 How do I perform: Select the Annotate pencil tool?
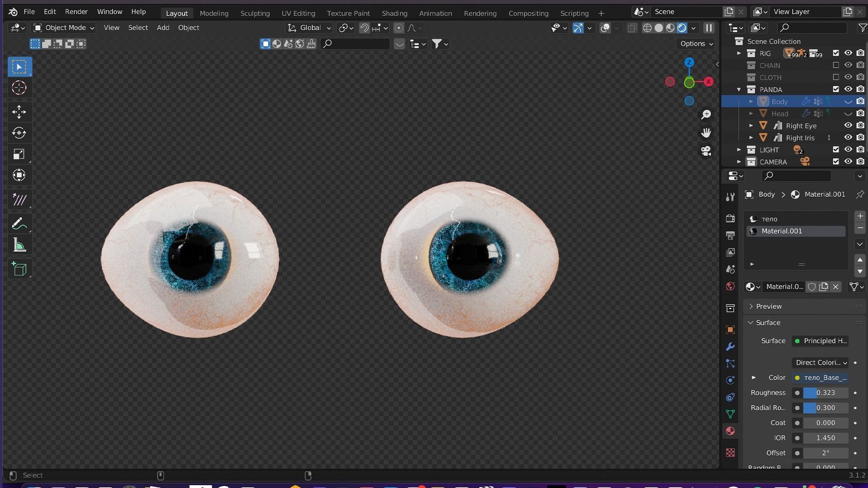pos(19,224)
